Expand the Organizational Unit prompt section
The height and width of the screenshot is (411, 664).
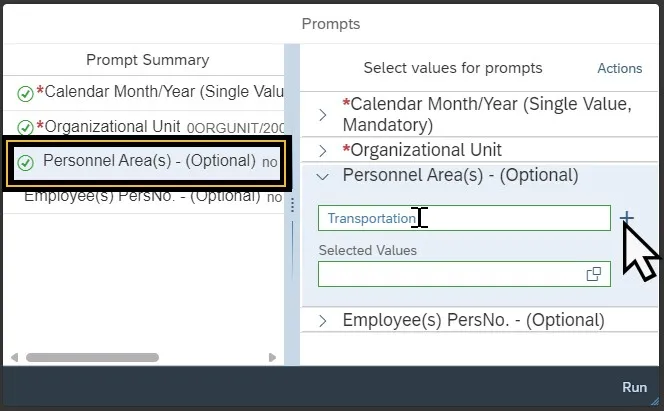tap(322, 151)
